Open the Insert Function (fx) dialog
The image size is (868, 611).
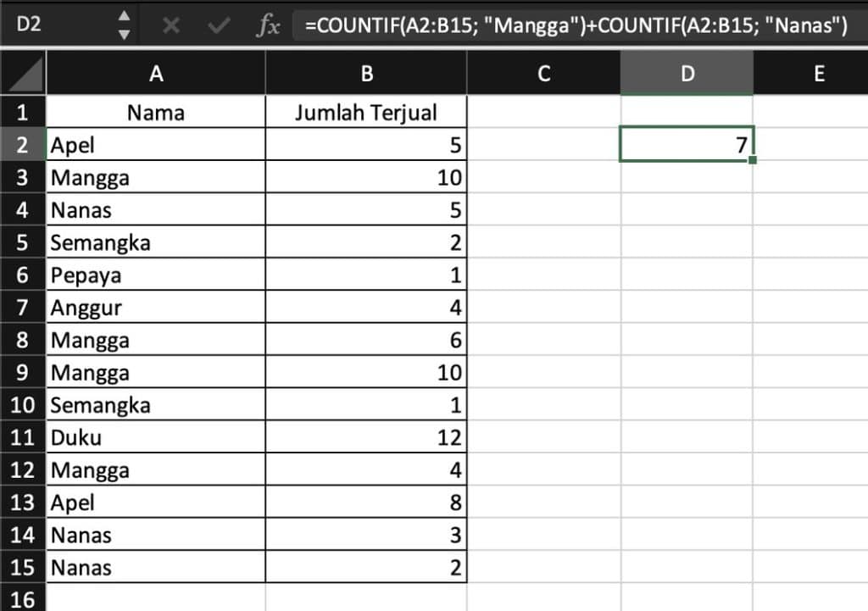click(268, 25)
